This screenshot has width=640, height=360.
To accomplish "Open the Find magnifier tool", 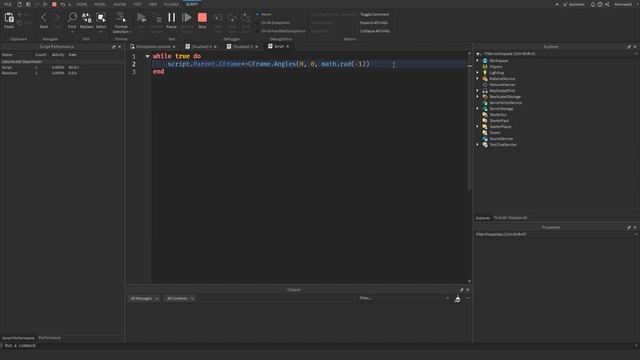I will click(x=72, y=17).
